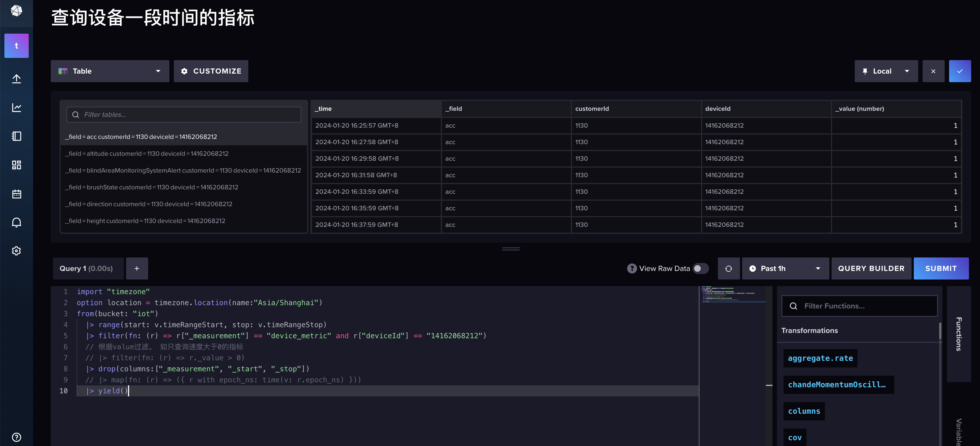Open Tasks calendar icon in sidebar
The height and width of the screenshot is (446, 980).
click(16, 194)
